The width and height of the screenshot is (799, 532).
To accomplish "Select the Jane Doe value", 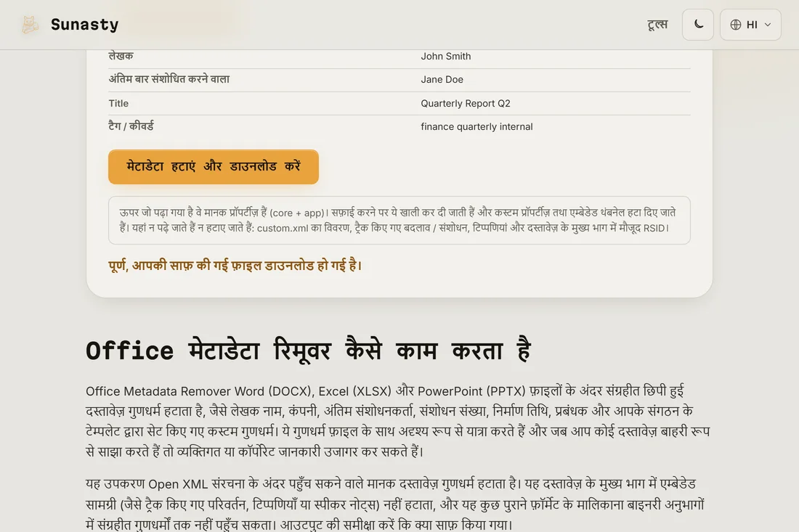I will tap(442, 79).
